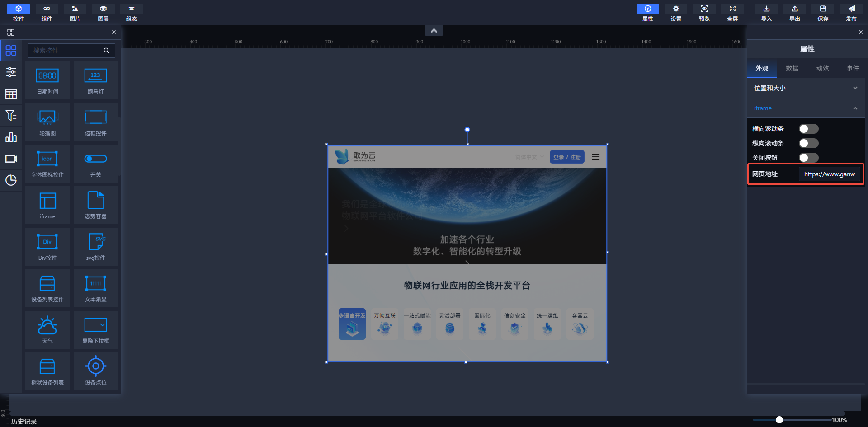Select the 显隐下拉框 dropdown widget
This screenshot has width=868, height=427.
(96, 330)
